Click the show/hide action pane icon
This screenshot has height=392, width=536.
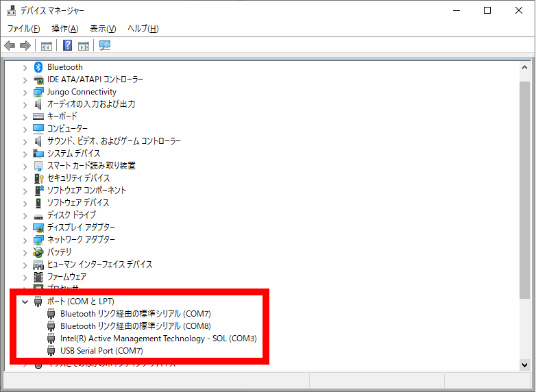(x=84, y=46)
